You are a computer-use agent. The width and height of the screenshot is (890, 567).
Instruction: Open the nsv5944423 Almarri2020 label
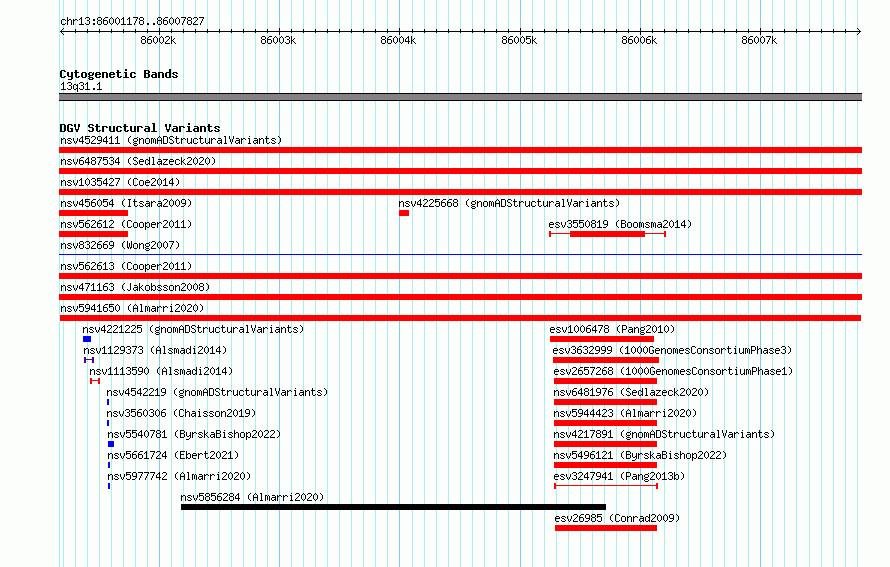click(625, 413)
